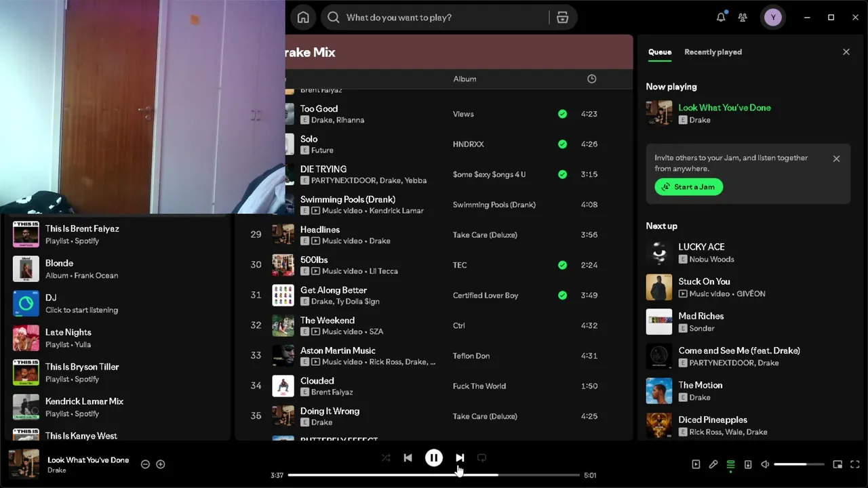The image size is (868, 488).
Task: Enter full screen mode
Action: 855,464
